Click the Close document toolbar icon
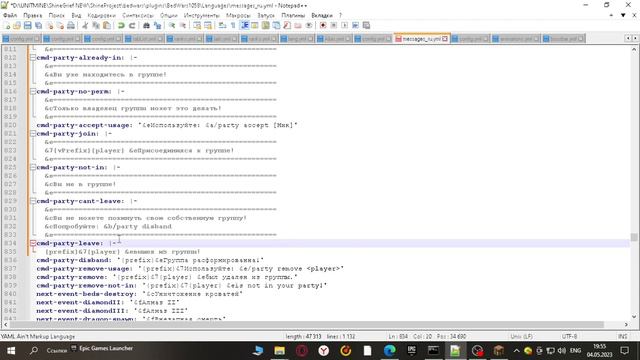 (49, 25)
